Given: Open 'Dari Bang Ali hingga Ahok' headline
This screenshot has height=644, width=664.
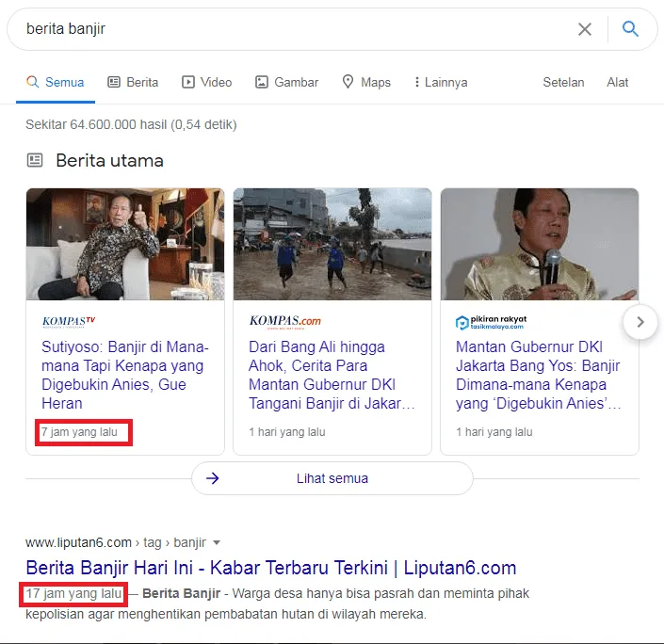Looking at the screenshot, I should [332, 375].
